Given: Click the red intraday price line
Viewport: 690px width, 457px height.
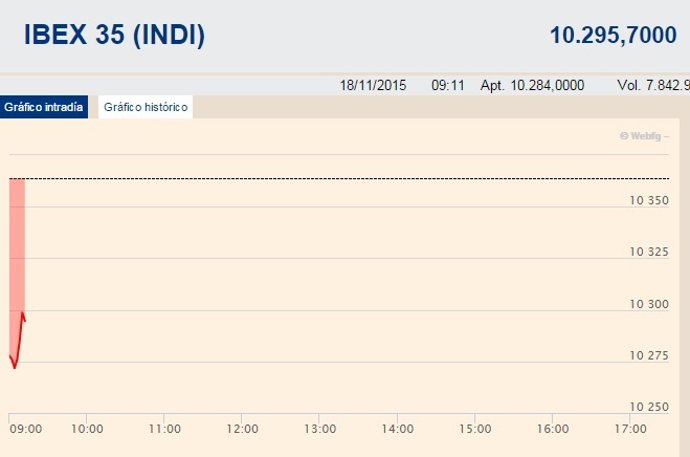Looking at the screenshot, I should tap(19, 340).
